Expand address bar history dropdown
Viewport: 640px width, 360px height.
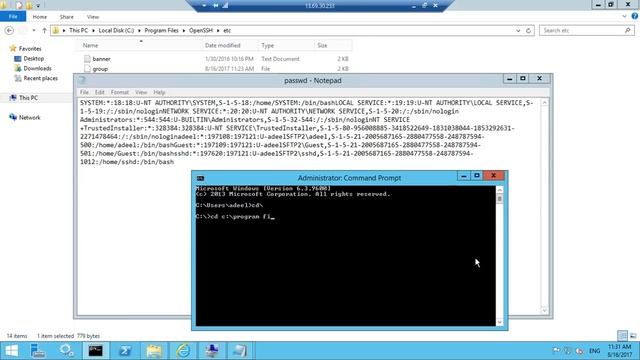(518, 31)
